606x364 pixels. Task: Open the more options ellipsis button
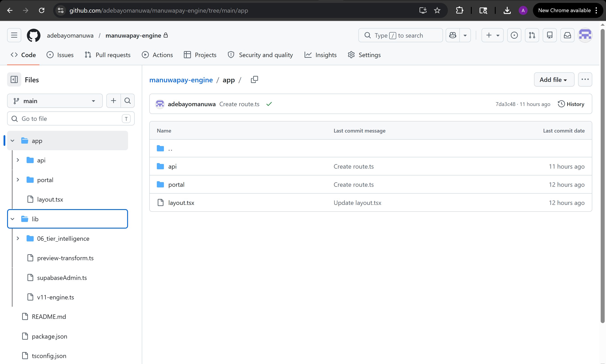585,79
